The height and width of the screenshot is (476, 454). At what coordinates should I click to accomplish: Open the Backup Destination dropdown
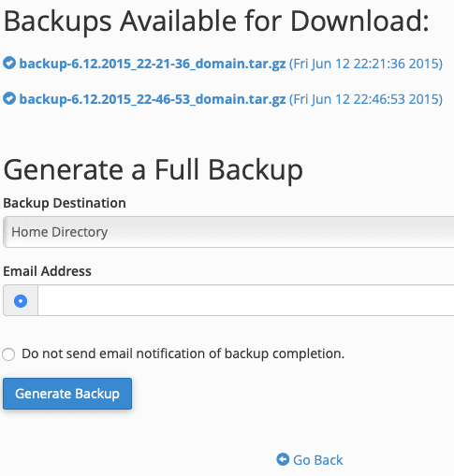click(228, 232)
